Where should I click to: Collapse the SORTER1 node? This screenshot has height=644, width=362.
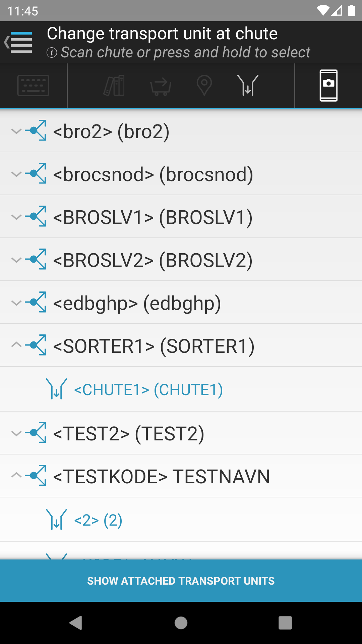pos(16,345)
